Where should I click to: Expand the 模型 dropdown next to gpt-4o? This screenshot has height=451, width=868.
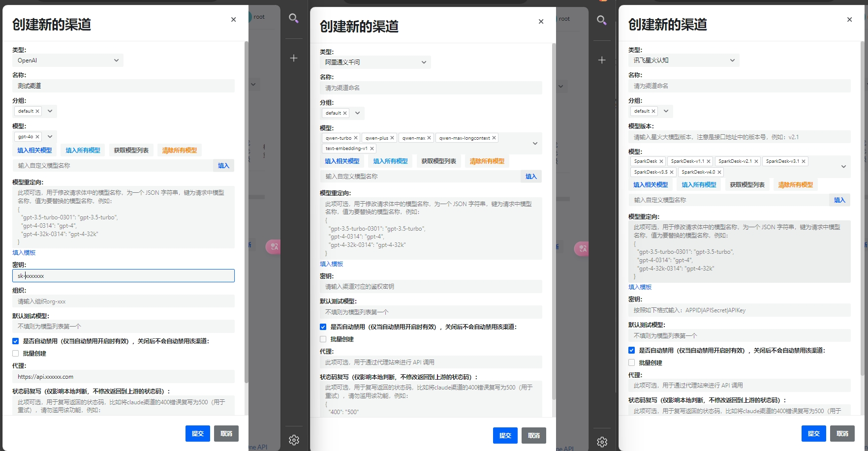pos(50,137)
